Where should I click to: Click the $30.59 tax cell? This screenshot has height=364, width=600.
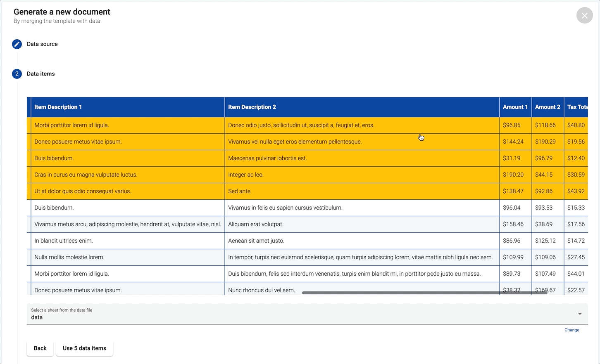(x=576, y=175)
